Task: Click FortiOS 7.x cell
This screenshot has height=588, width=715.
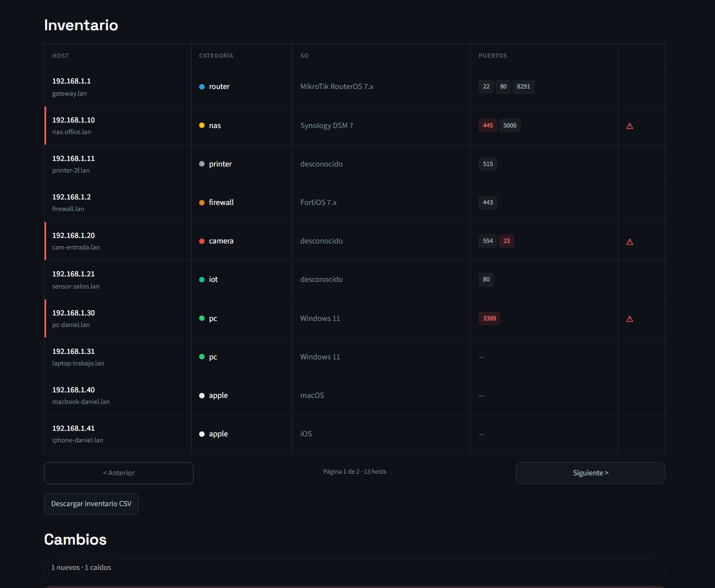Action: point(318,202)
